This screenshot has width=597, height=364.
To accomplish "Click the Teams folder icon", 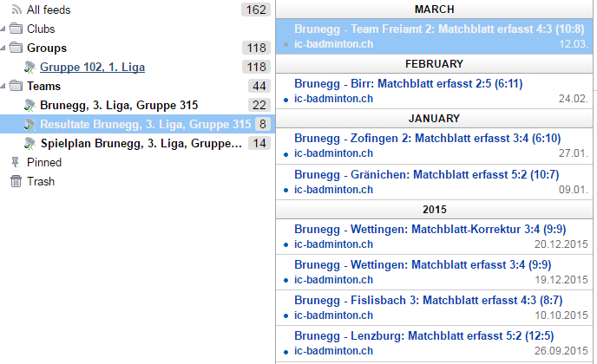I will coord(16,86).
